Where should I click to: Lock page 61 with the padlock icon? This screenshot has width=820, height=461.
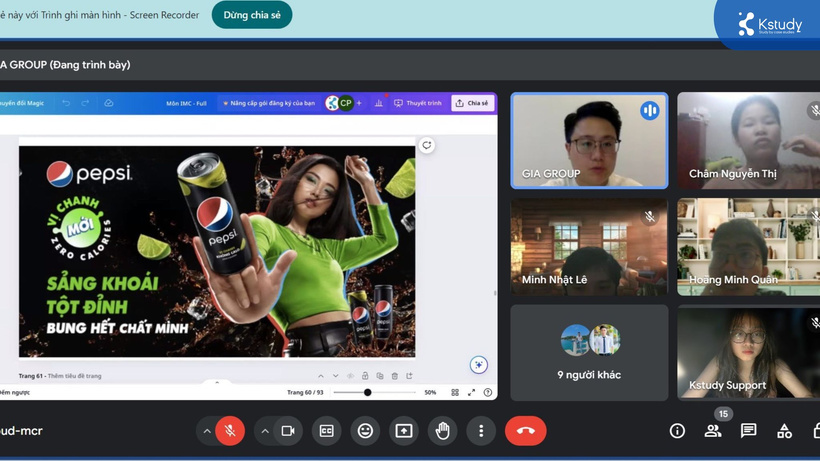tap(365, 376)
